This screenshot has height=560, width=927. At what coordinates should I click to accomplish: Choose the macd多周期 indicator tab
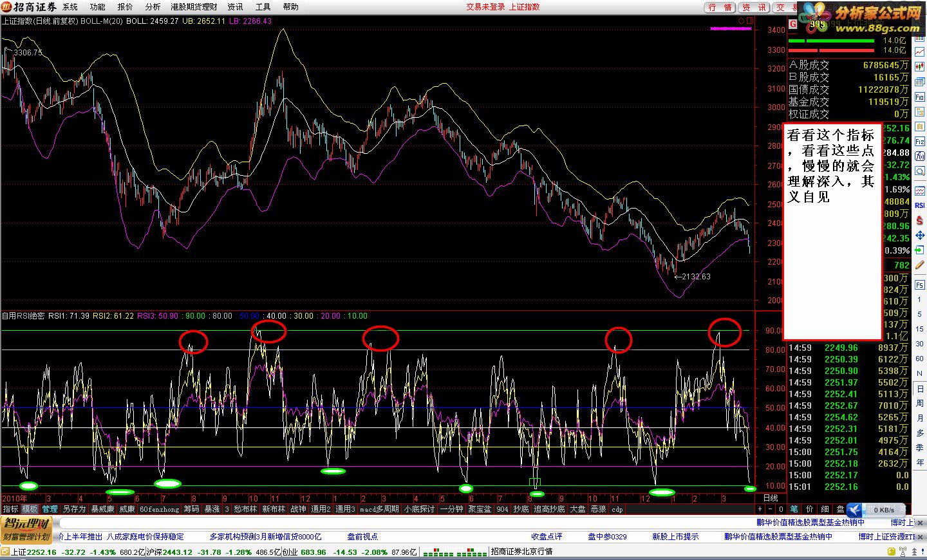tap(379, 509)
